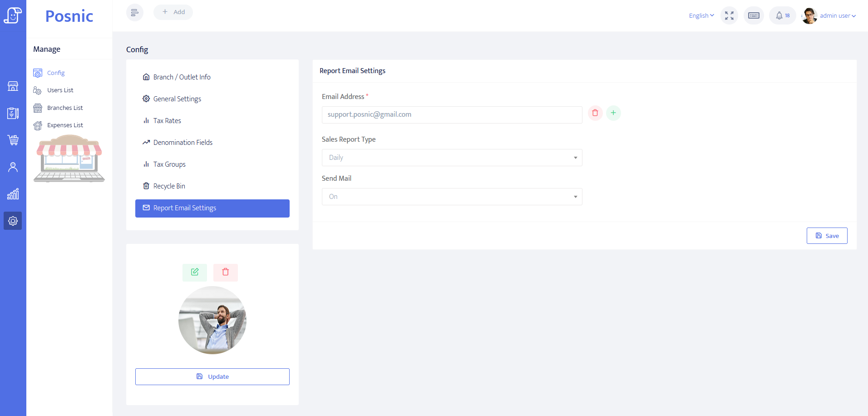Screen dimensions: 868x416
Task: Expand the Sales Report Type dropdown
Action: (452, 158)
